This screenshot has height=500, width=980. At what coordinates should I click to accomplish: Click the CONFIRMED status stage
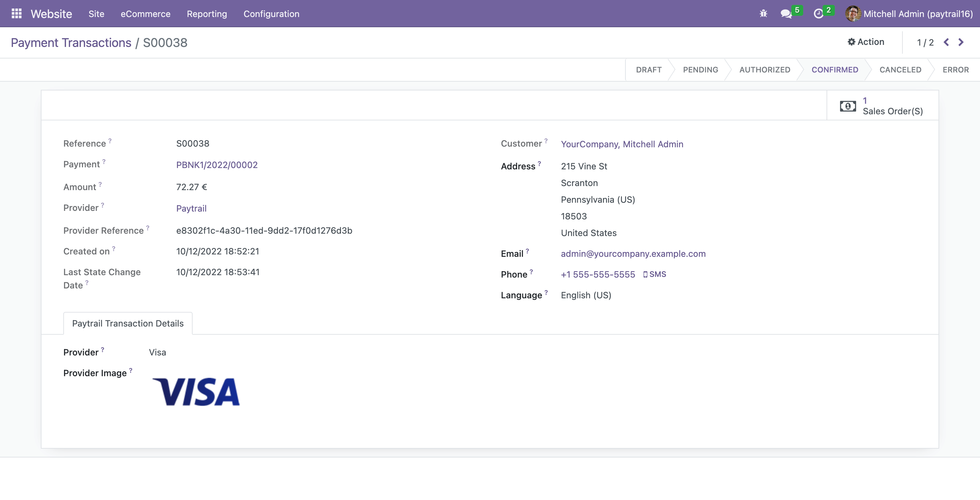pyautogui.click(x=835, y=70)
